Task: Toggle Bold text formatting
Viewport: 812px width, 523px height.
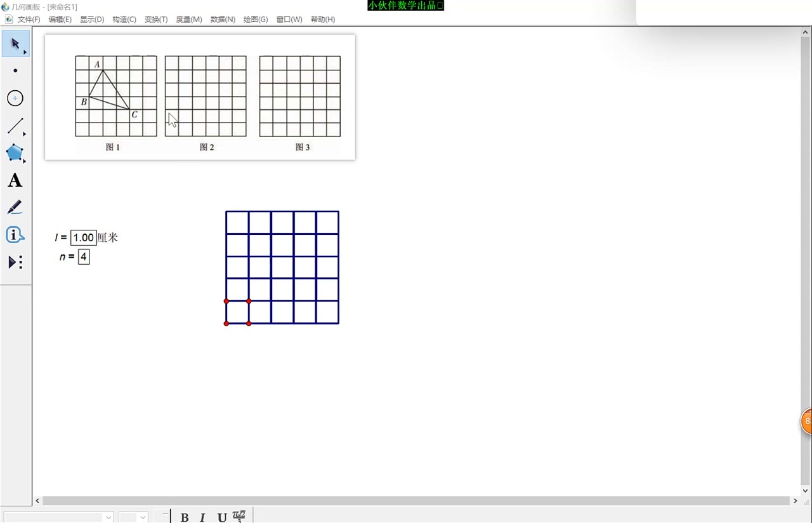Action: tap(185, 517)
